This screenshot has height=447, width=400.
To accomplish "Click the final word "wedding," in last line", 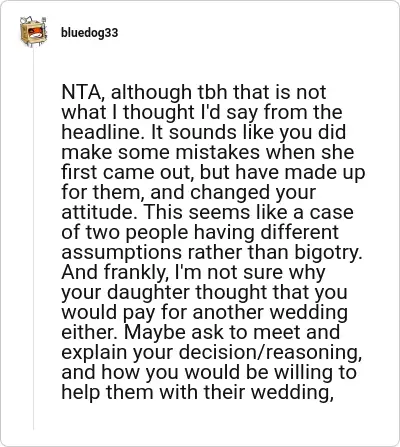I will [293, 393].
